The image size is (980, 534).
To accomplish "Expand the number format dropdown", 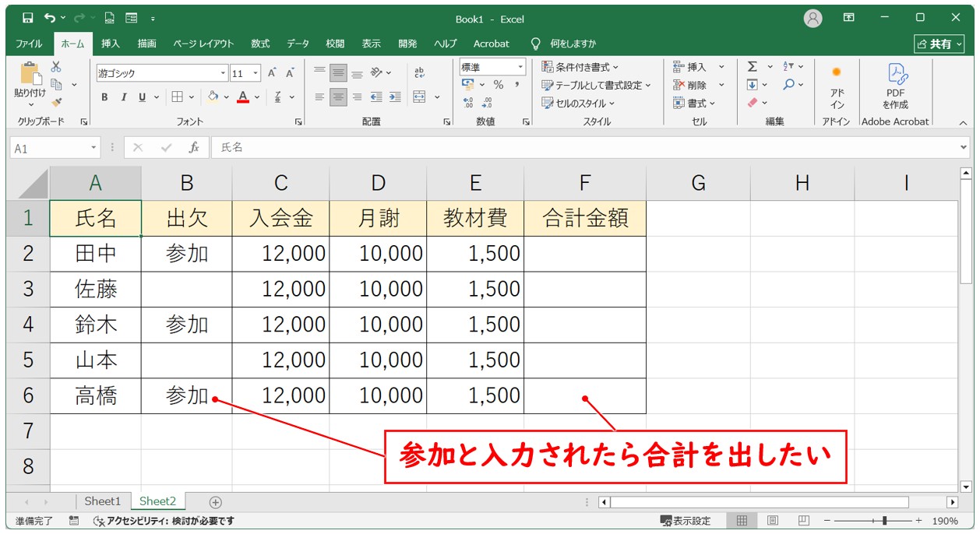I will 520,68.
